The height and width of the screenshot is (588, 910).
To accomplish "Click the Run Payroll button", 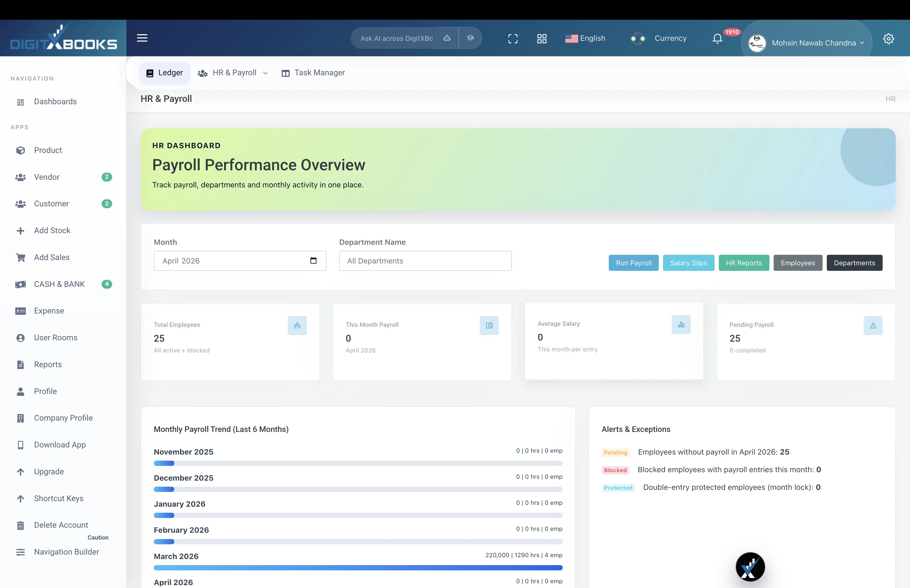I will click(x=633, y=263).
